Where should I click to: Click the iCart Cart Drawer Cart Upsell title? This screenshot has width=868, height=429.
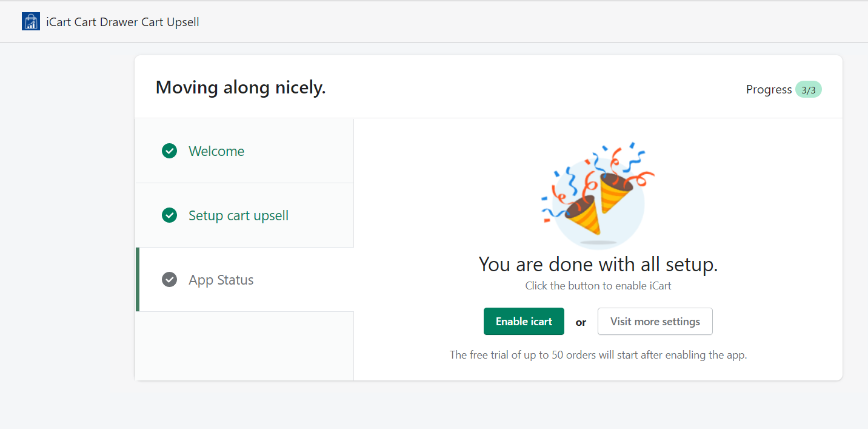pos(122,22)
